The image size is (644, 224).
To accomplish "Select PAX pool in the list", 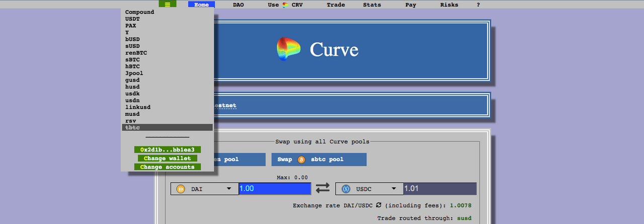I will click(x=167, y=25).
